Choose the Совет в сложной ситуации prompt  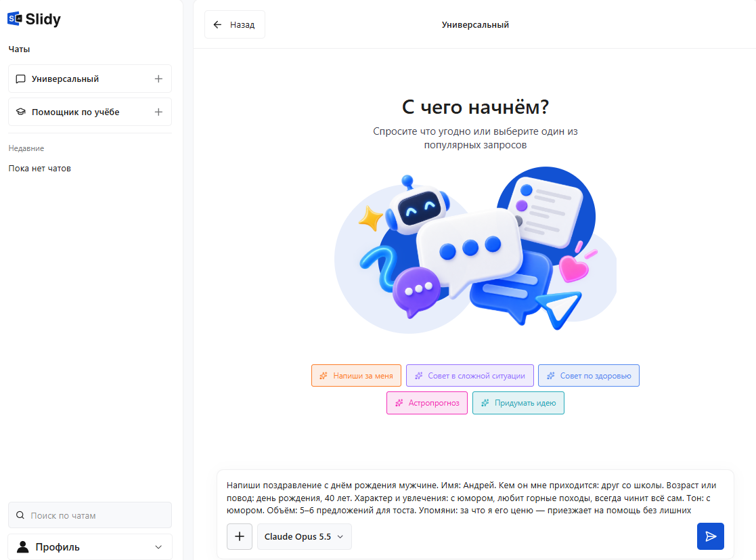pyautogui.click(x=470, y=375)
